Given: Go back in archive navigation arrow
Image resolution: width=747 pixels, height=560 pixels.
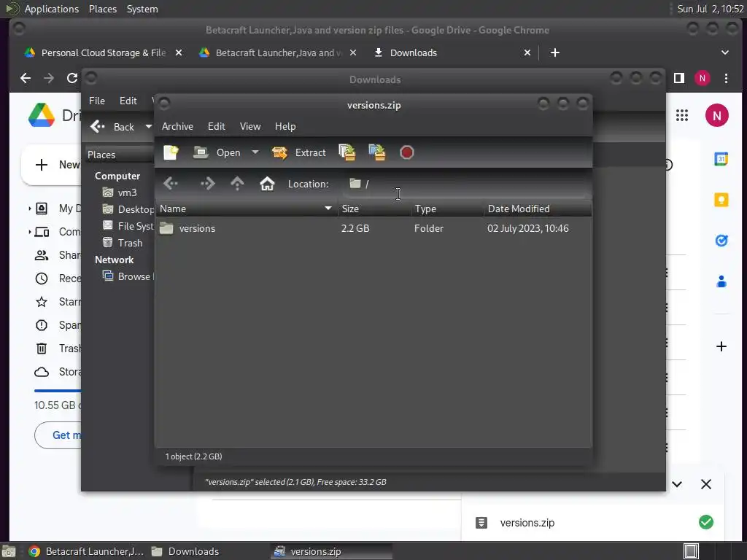Looking at the screenshot, I should point(171,183).
